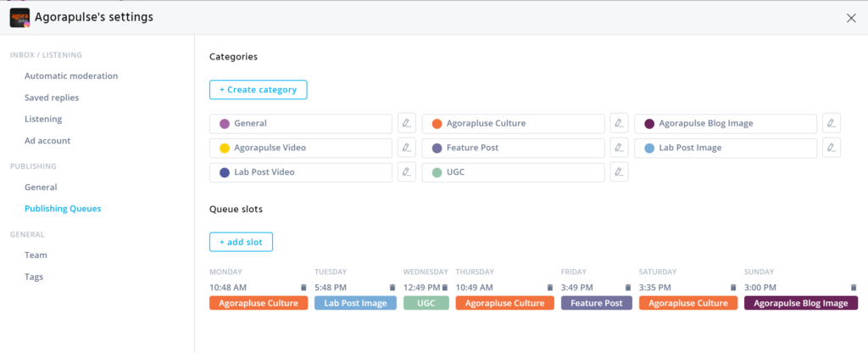The height and width of the screenshot is (353, 868).
Task: Close the settings dialog with the X
Action: coord(851,18)
